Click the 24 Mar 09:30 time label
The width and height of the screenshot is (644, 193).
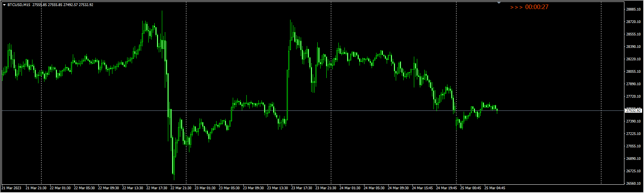(x=398, y=188)
